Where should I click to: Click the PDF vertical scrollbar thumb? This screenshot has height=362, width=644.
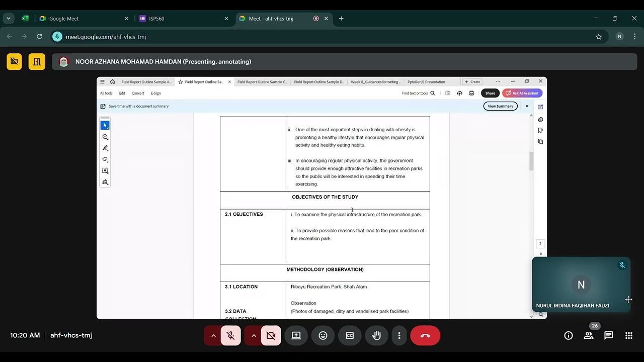tap(531, 161)
